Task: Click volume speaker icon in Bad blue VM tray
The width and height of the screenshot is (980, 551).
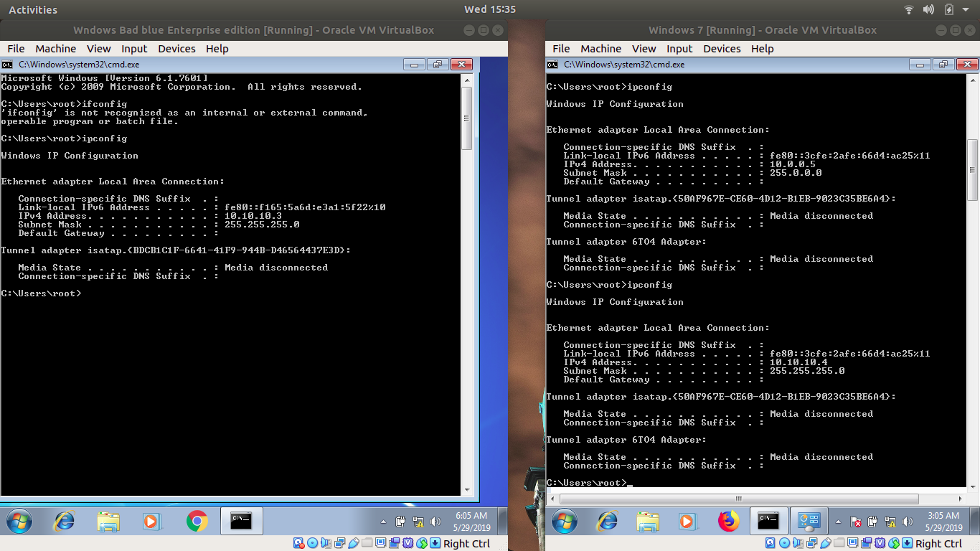Action: point(435,522)
